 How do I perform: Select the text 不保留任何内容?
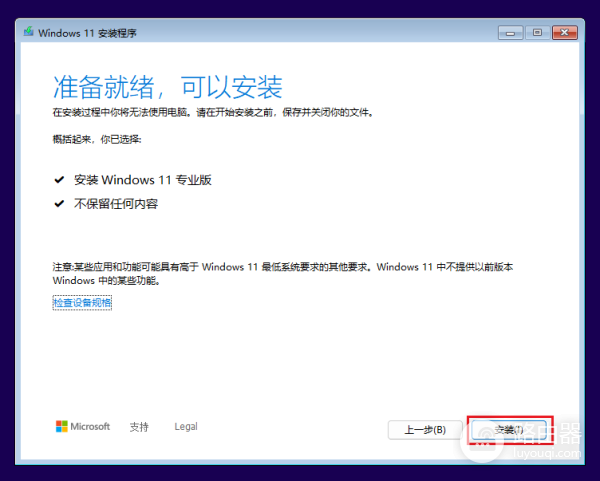point(116,204)
